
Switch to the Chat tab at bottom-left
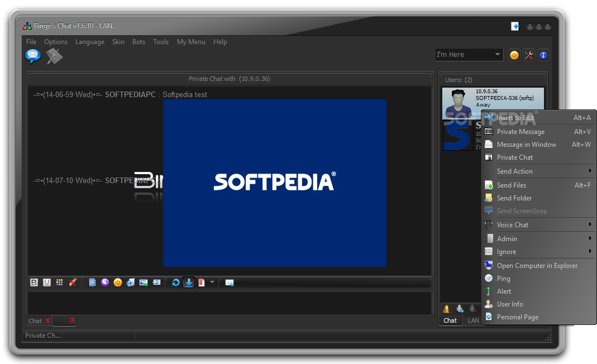(35, 321)
